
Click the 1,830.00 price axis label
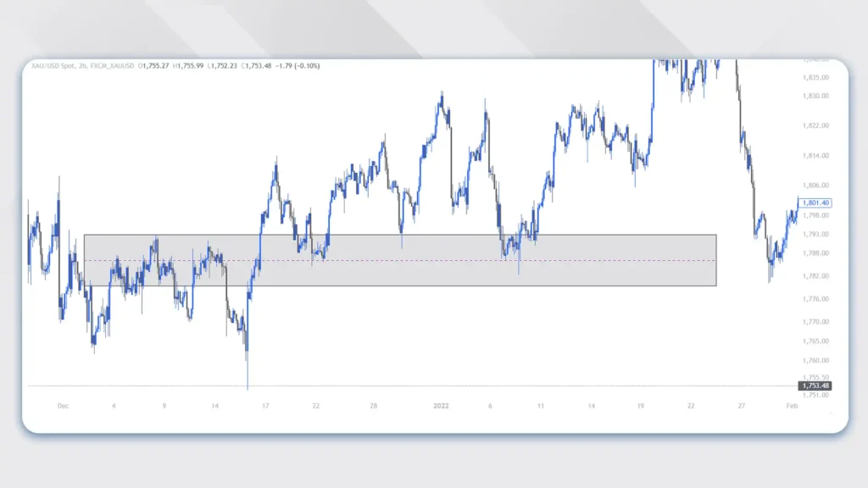point(815,96)
